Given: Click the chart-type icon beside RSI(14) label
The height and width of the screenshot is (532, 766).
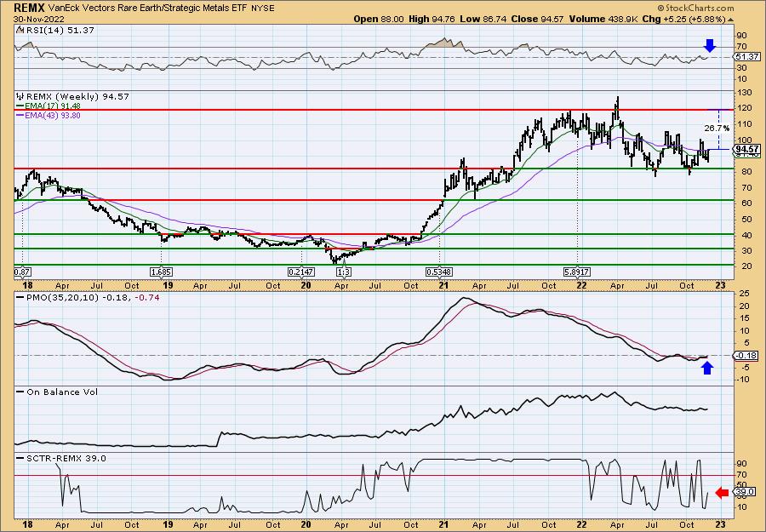Looking at the screenshot, I should point(20,30).
